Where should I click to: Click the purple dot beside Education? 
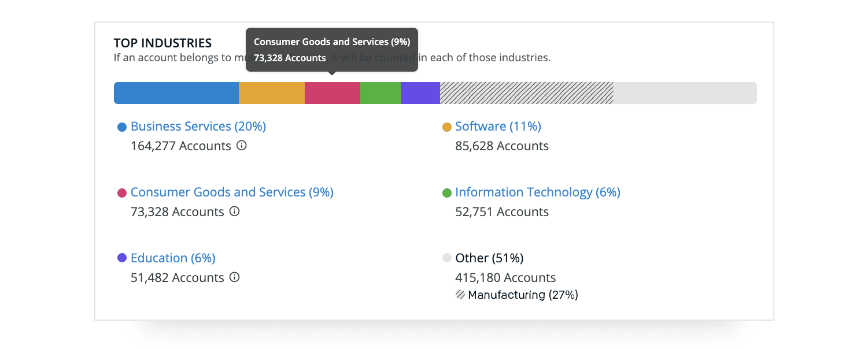122,258
